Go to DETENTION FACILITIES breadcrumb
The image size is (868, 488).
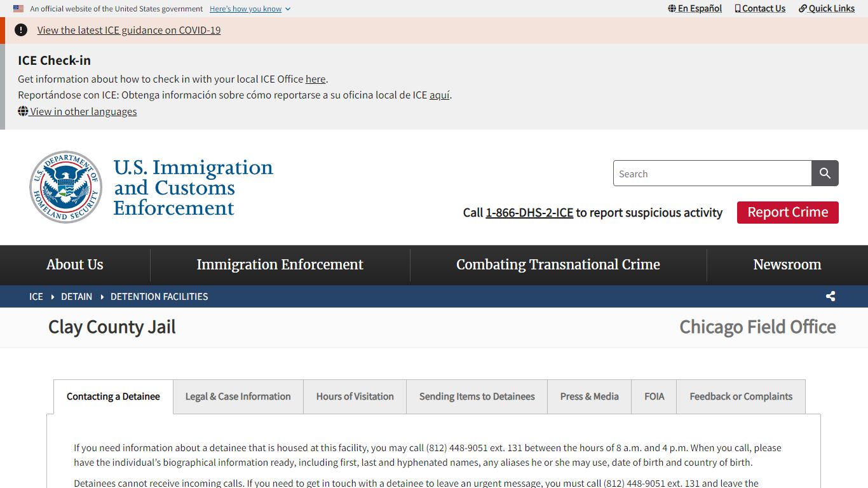pos(159,296)
